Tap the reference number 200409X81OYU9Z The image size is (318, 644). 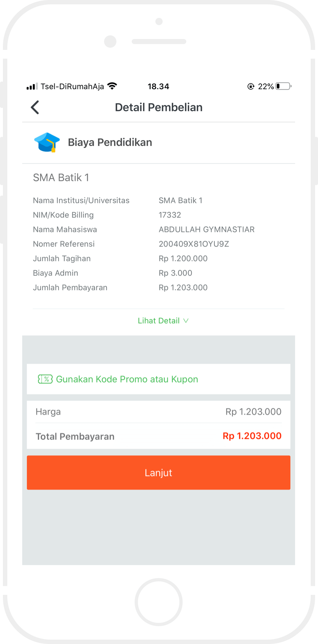[194, 244]
